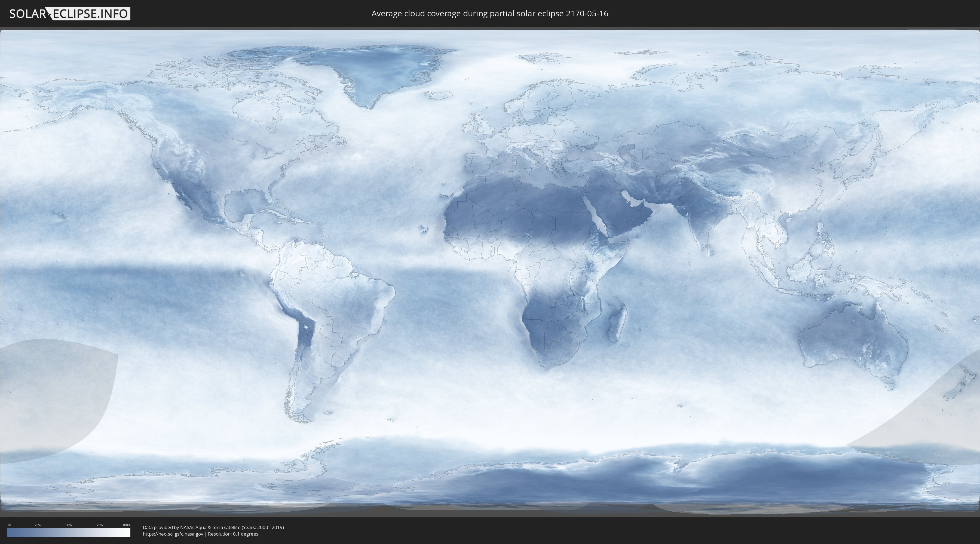The width and height of the screenshot is (980, 544).
Task: Click the SOLAR-ECLIPSE.INFO logo
Action: tap(70, 14)
